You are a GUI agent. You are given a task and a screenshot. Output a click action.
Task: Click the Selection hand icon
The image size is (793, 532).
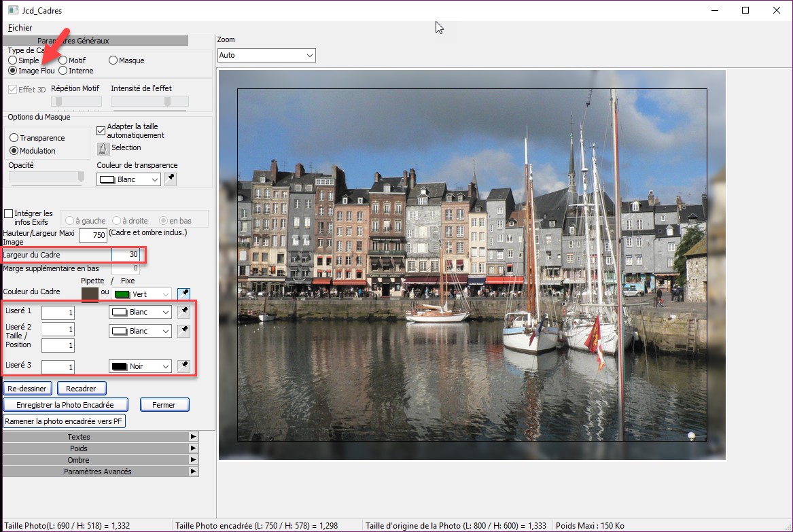(103, 149)
